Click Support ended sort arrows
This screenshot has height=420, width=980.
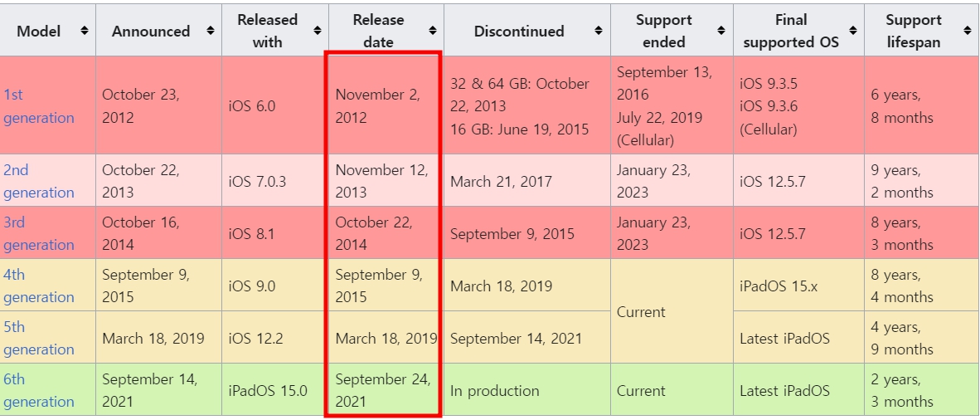click(x=721, y=31)
